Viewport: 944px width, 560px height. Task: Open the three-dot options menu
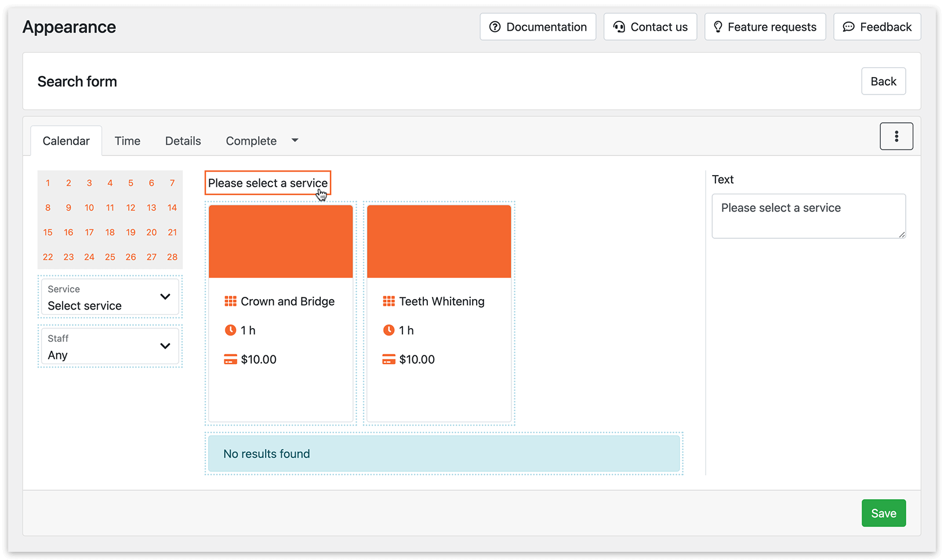(896, 136)
